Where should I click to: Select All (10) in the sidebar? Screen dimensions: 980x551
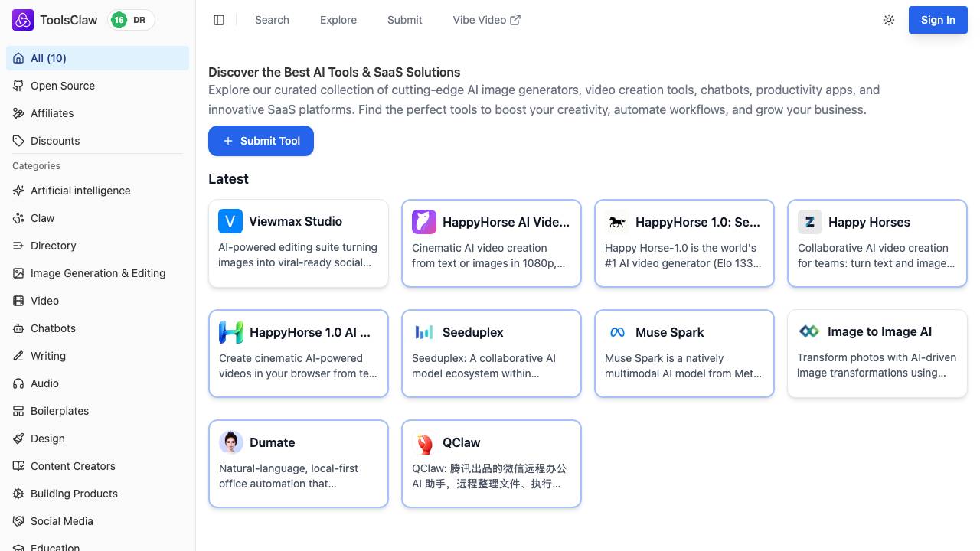97,58
